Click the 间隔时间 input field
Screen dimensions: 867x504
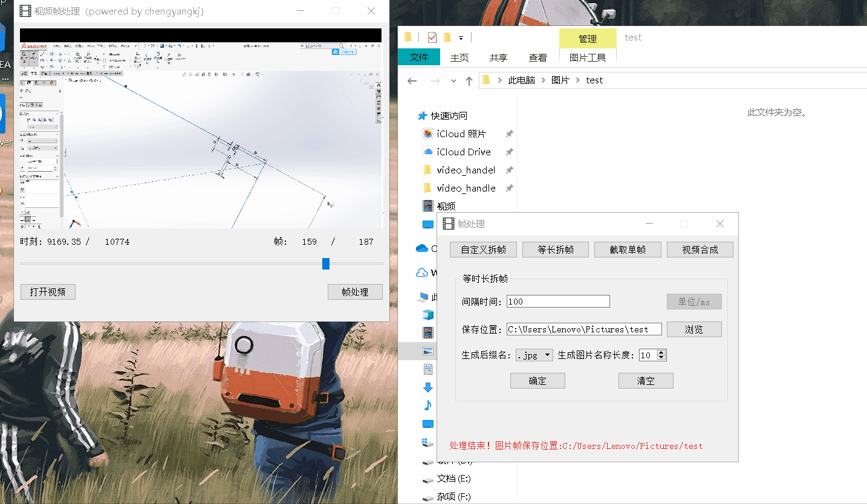(558, 302)
